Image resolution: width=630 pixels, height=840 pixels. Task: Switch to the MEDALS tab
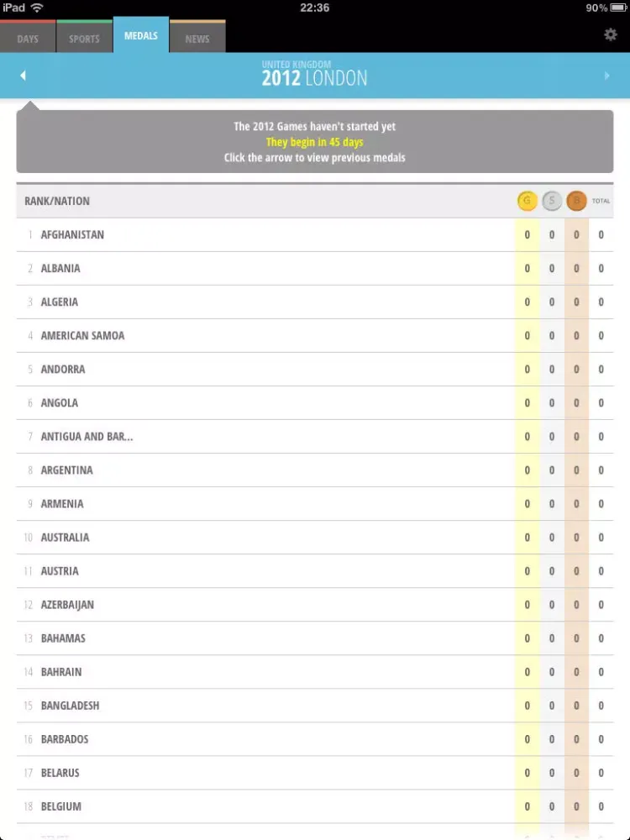(x=140, y=35)
